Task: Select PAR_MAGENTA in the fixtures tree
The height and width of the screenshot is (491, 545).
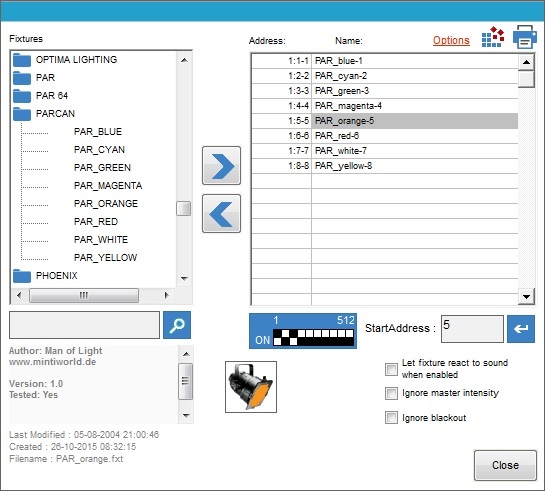Action: tap(108, 186)
